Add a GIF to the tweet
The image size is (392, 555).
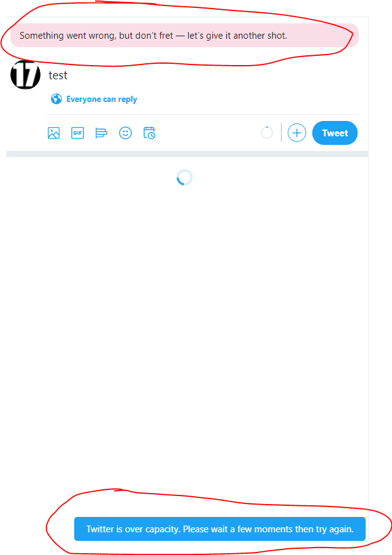(77, 133)
